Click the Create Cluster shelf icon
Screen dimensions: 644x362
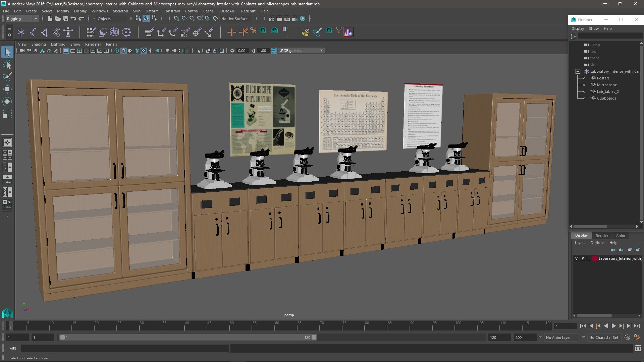(x=126, y=32)
